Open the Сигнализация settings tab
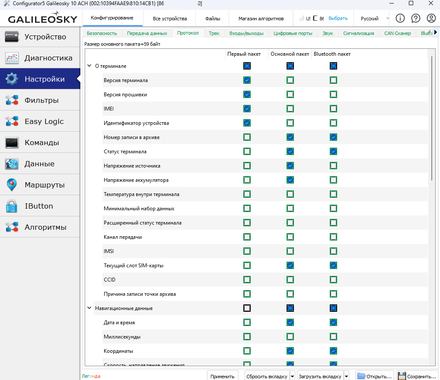440x380 pixels. (358, 33)
